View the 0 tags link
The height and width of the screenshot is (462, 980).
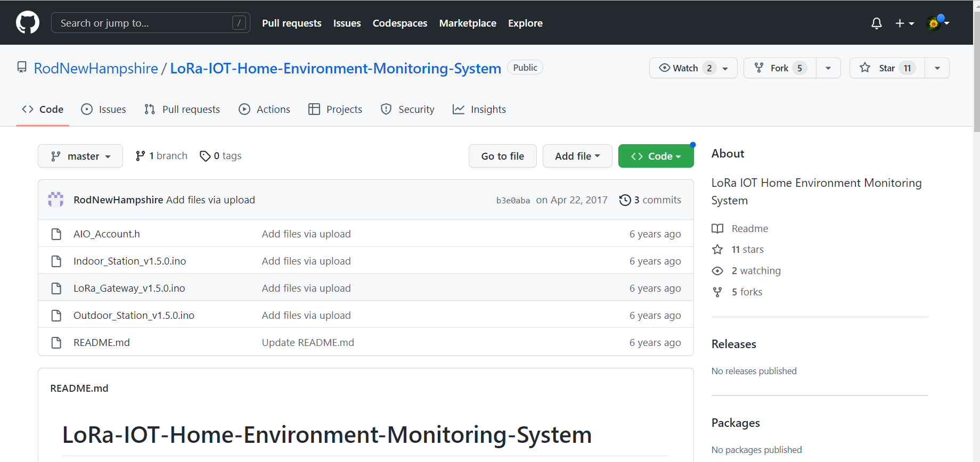(220, 156)
